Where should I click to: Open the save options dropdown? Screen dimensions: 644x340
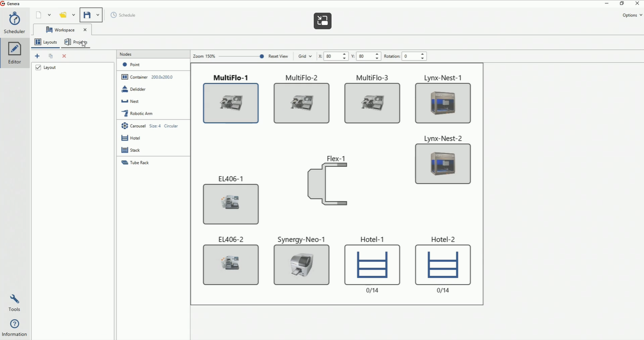(x=97, y=15)
